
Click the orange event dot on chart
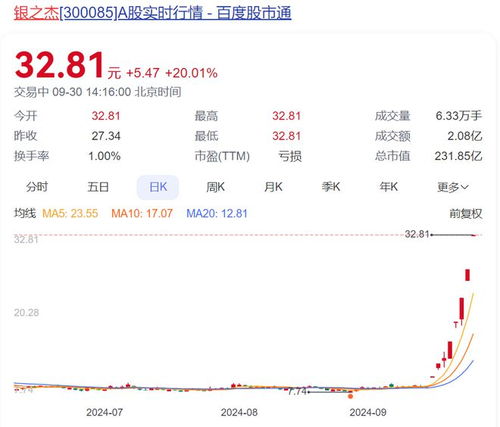(x=350, y=396)
